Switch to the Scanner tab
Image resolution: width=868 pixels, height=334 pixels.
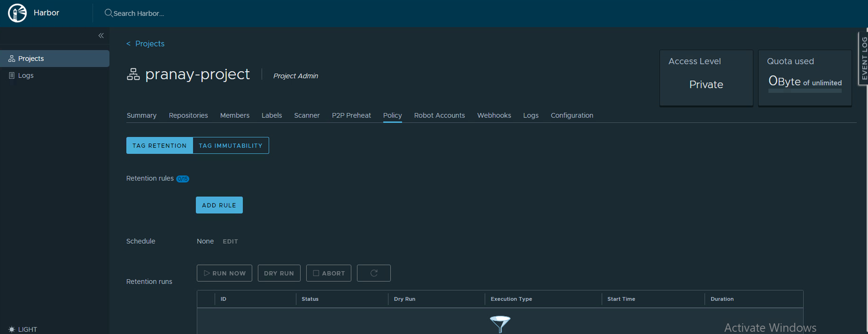307,115
